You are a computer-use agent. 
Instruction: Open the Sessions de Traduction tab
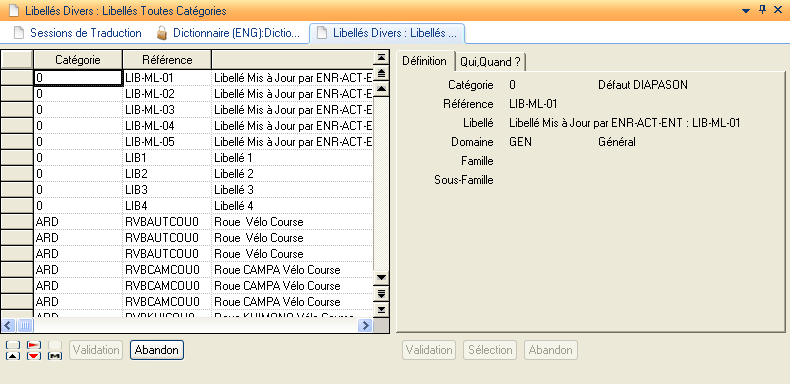78,33
